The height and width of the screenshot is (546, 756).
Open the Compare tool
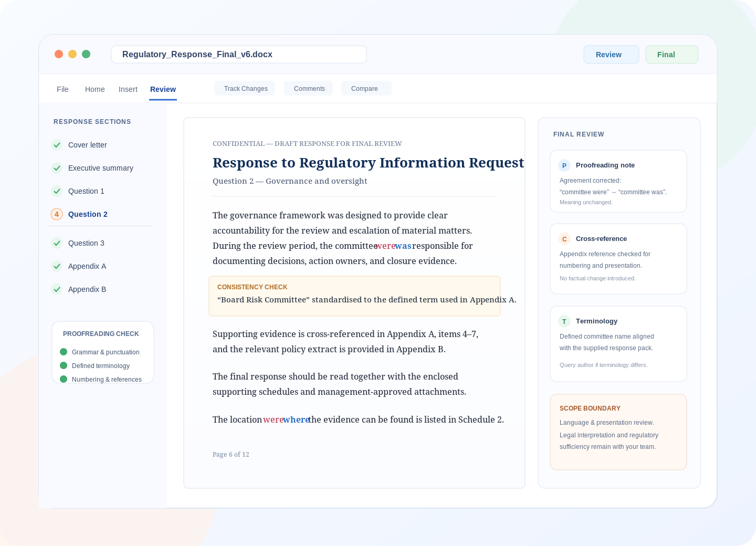click(x=366, y=88)
